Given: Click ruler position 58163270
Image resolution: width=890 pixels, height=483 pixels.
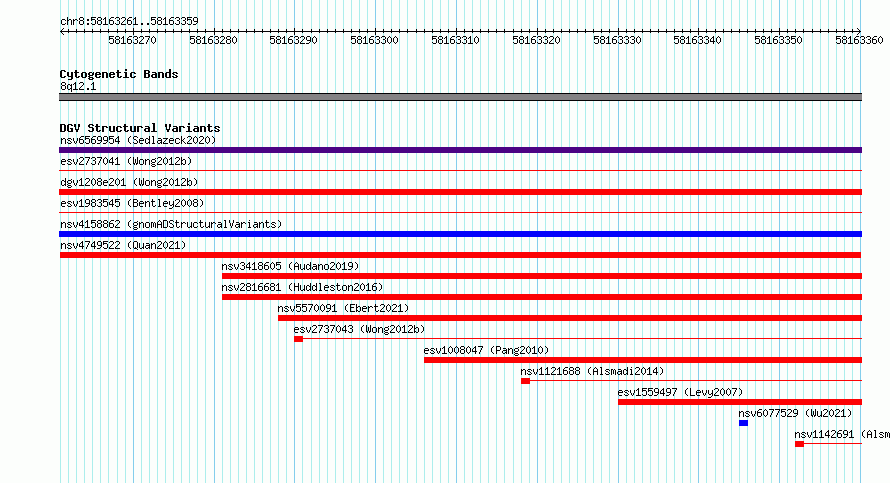Looking at the screenshot, I should pyautogui.click(x=132, y=40).
